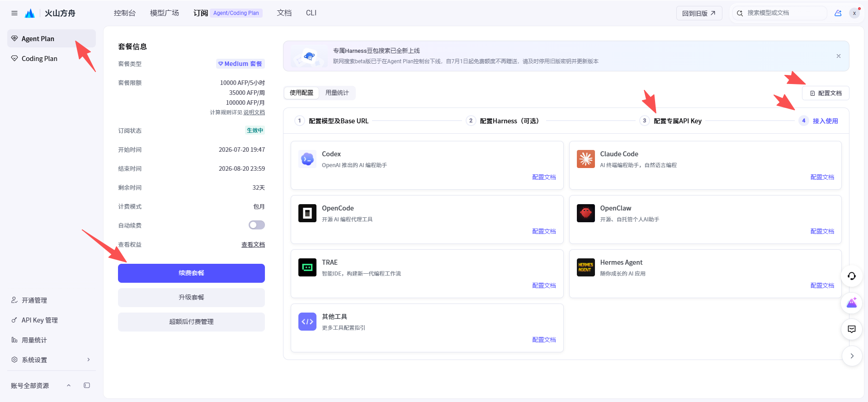
Task: Click the 升级套餐 button
Action: tap(191, 298)
